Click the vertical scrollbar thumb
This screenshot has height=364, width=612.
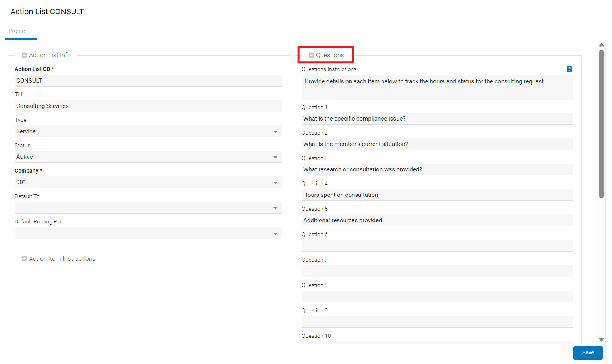601,123
